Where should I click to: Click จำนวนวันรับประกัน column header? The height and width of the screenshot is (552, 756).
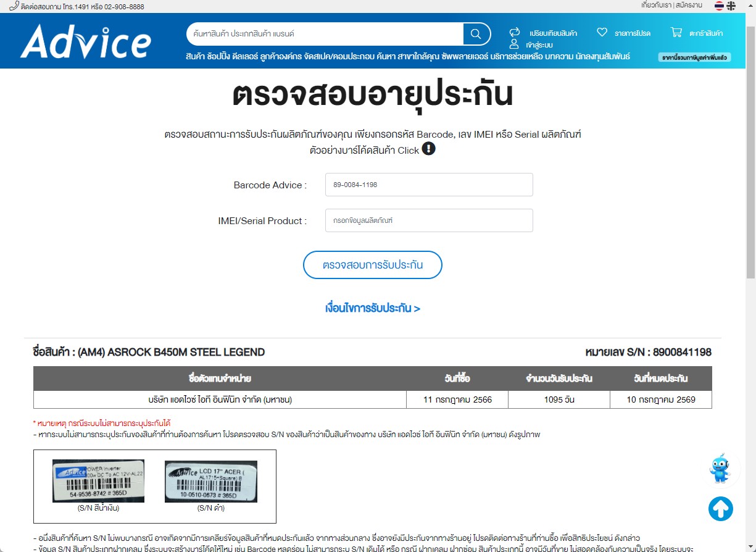pos(559,378)
